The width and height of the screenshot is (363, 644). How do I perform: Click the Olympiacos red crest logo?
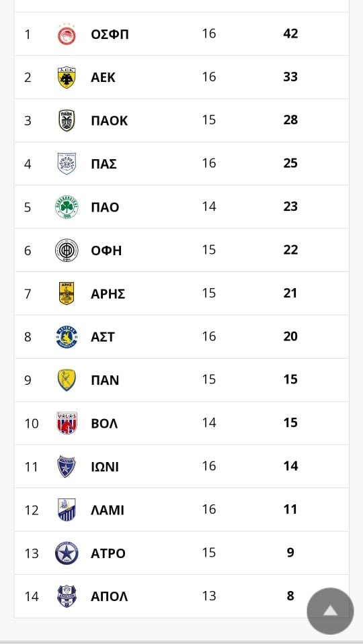pos(67,34)
